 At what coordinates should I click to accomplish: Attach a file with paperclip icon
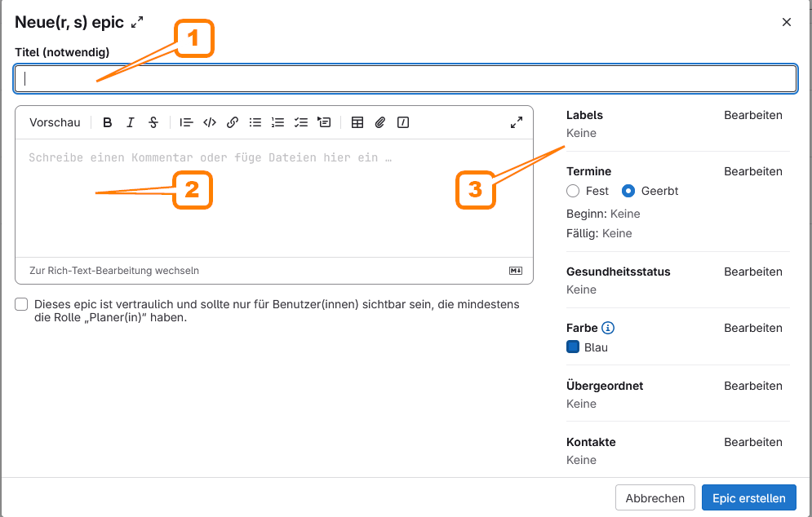380,122
